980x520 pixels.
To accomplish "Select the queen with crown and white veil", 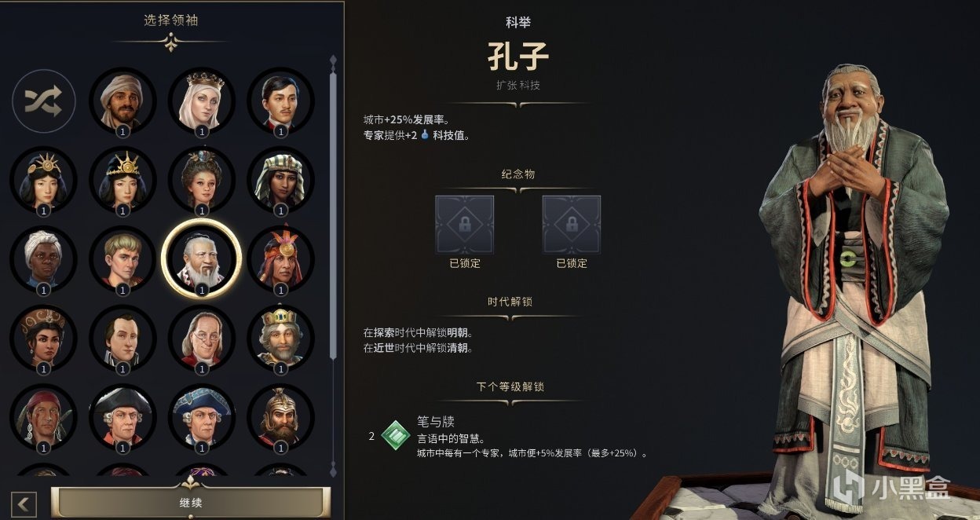I will pos(201,101).
